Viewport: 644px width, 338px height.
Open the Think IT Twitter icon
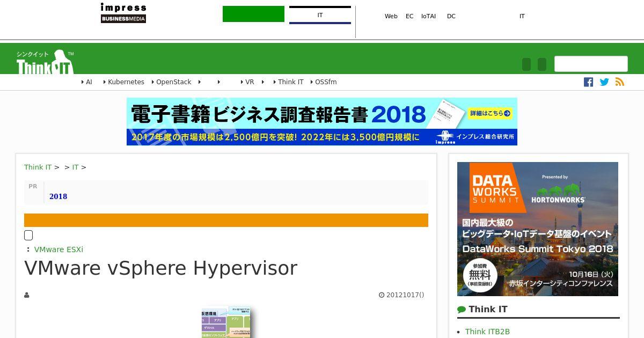point(604,82)
